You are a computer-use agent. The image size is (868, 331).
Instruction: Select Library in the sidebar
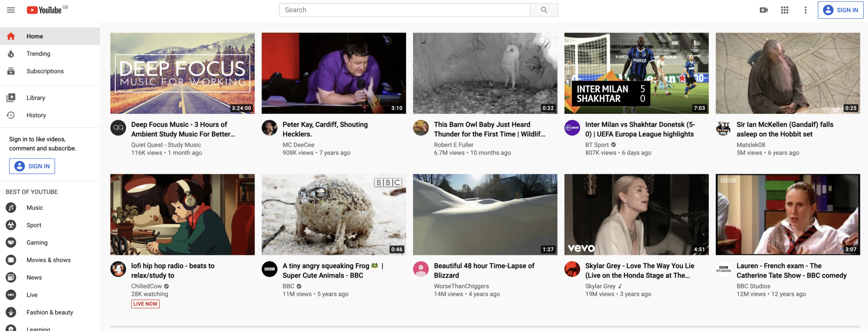(50, 97)
